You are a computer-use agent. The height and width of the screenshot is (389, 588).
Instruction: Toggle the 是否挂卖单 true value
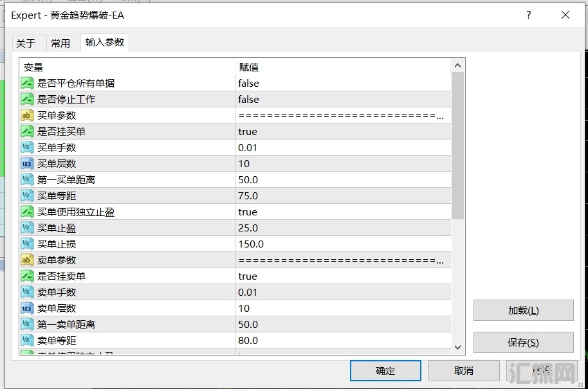248,276
